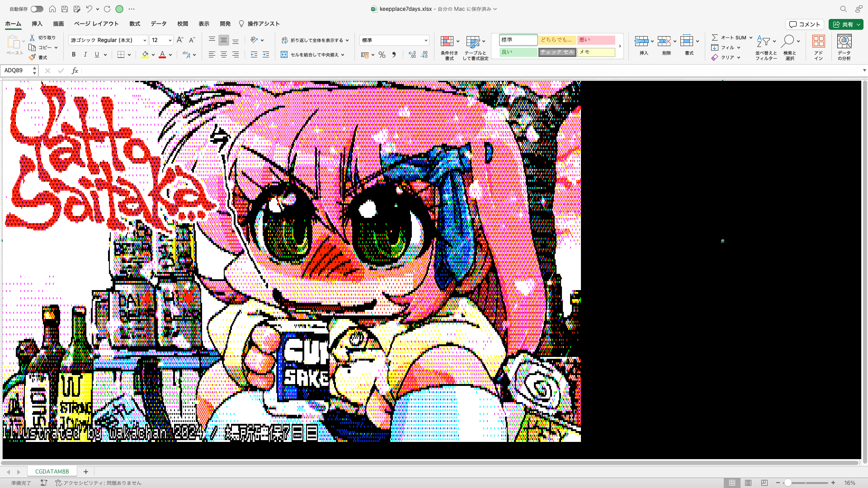The image size is (868, 488).
Task: Switch to the ページ レイアウト tab
Action: click(96, 24)
